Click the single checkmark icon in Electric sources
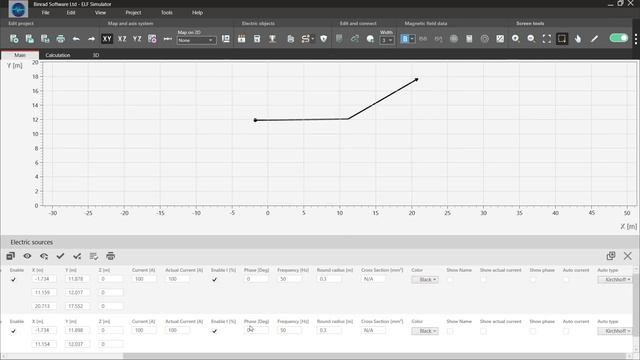Screen dimensions: 640x360 60,256
